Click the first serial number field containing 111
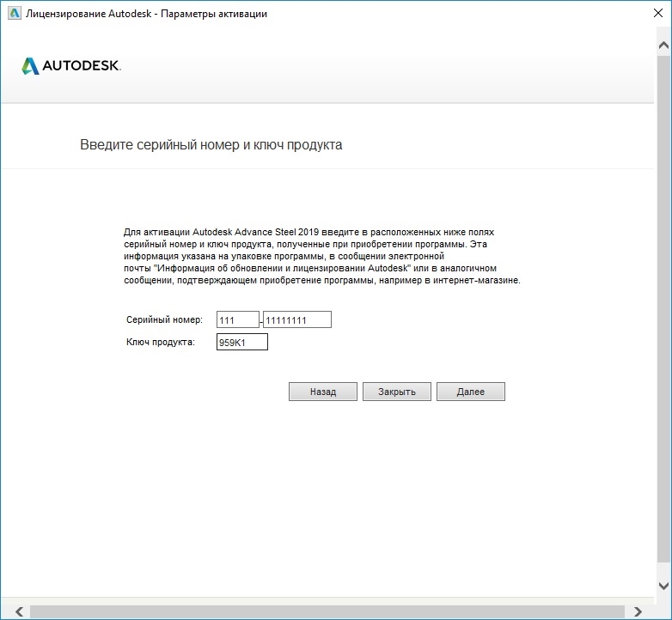 pos(238,319)
